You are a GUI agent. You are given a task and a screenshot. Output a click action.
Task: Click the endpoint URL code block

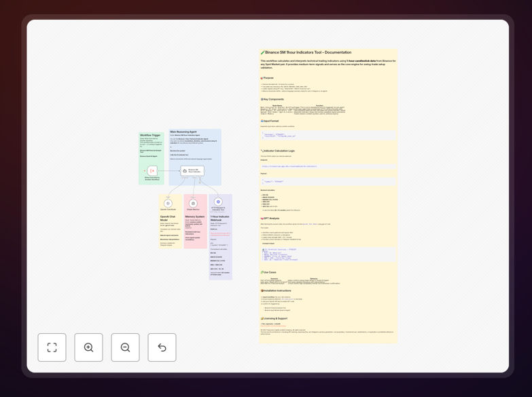328,166
